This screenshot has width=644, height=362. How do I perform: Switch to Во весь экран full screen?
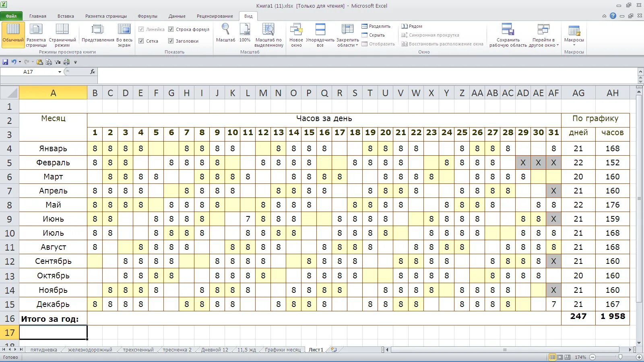point(124,35)
